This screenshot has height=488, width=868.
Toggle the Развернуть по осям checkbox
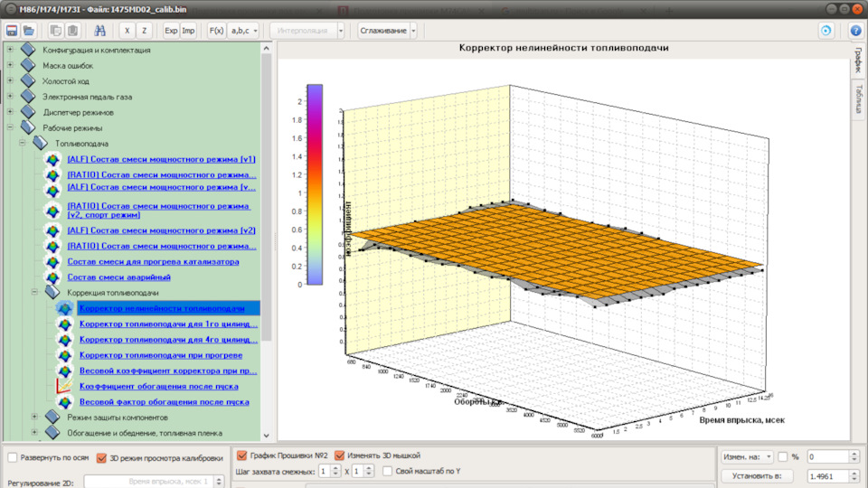click(x=12, y=457)
